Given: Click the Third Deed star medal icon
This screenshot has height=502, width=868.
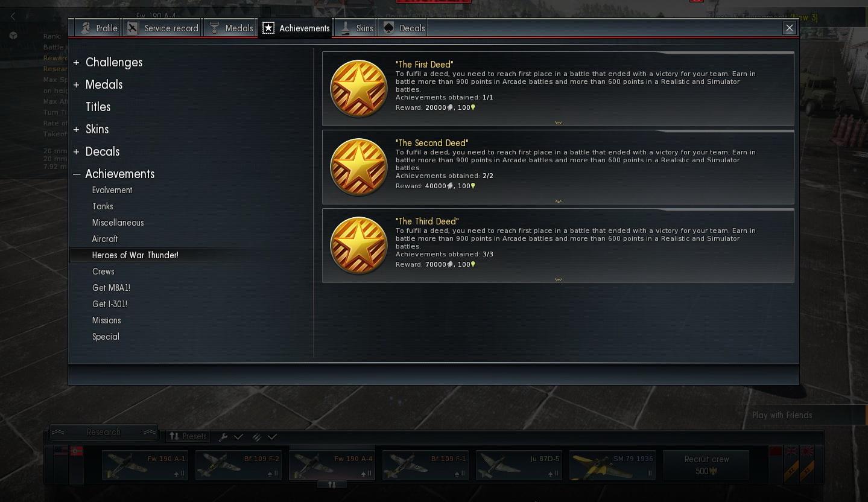Looking at the screenshot, I should [x=358, y=246].
